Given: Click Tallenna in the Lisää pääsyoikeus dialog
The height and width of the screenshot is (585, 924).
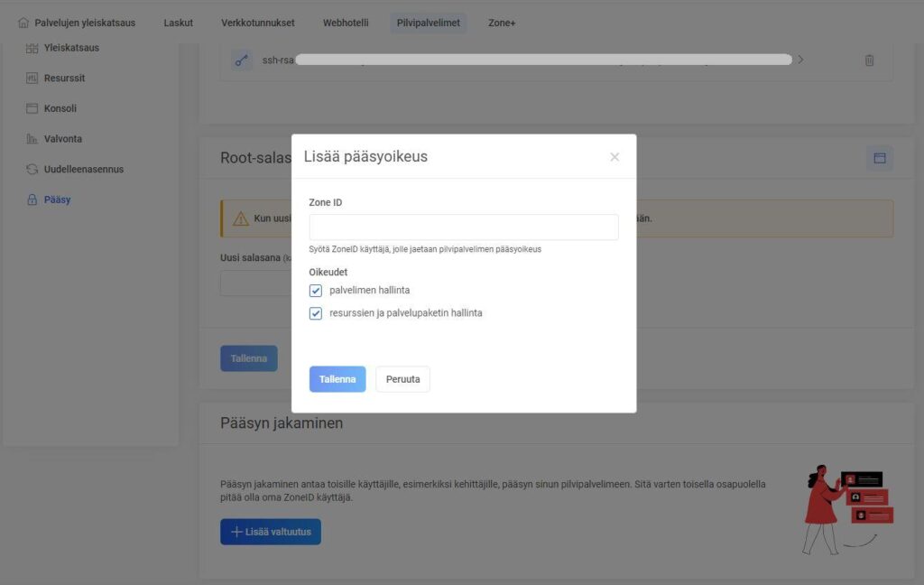Looking at the screenshot, I should 337,379.
